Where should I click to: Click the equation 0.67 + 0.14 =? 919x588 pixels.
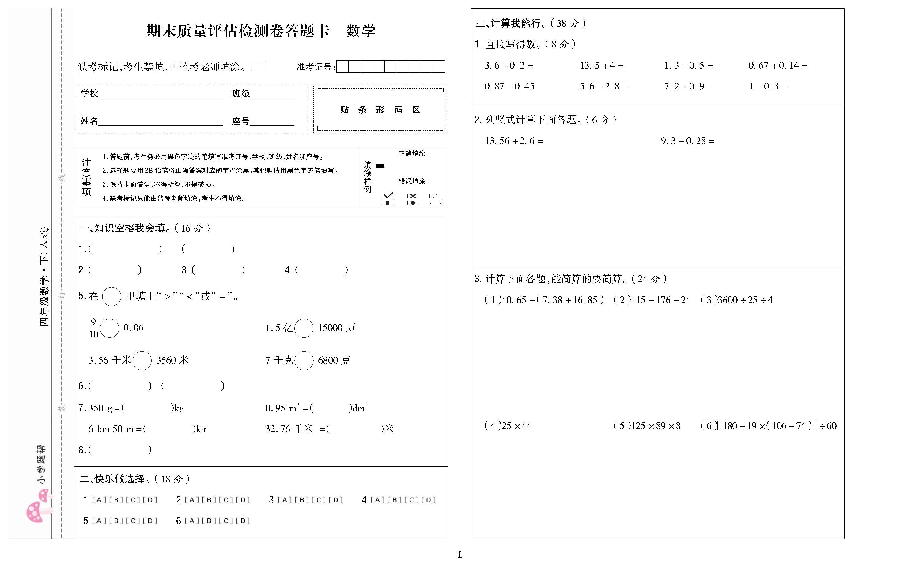[778, 66]
